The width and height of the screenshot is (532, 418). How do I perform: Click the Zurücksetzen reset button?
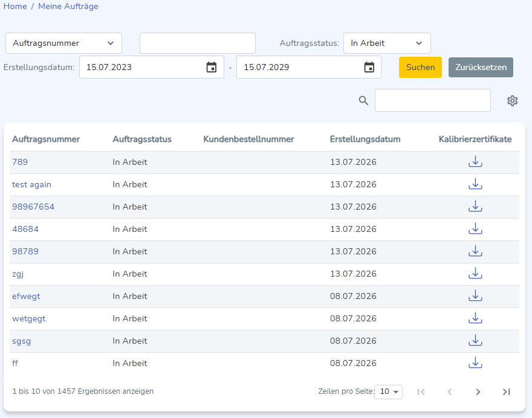[481, 67]
